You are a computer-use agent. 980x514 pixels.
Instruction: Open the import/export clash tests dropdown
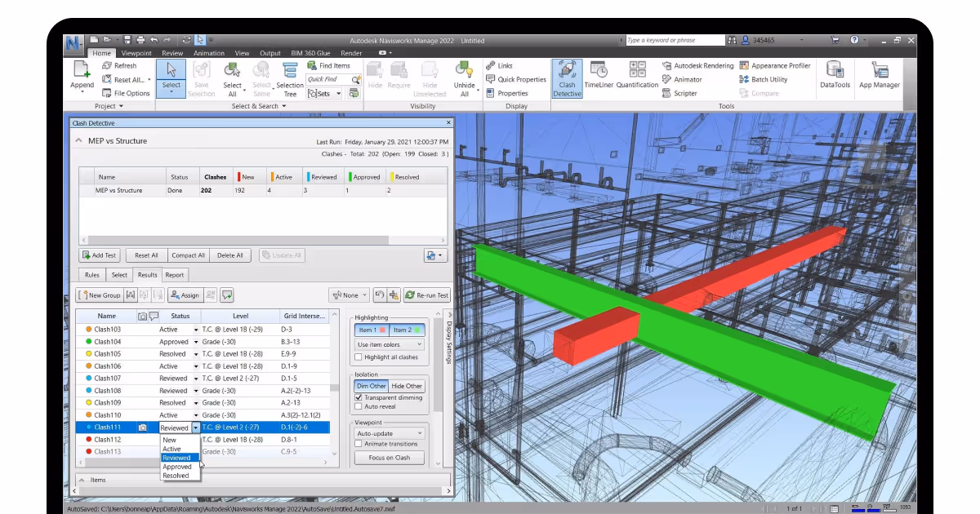(x=435, y=255)
